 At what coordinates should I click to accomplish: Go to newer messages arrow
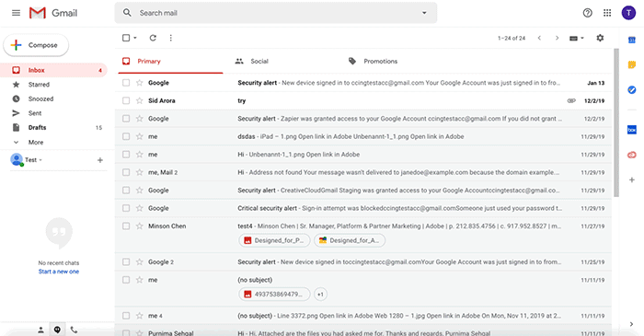pos(539,38)
